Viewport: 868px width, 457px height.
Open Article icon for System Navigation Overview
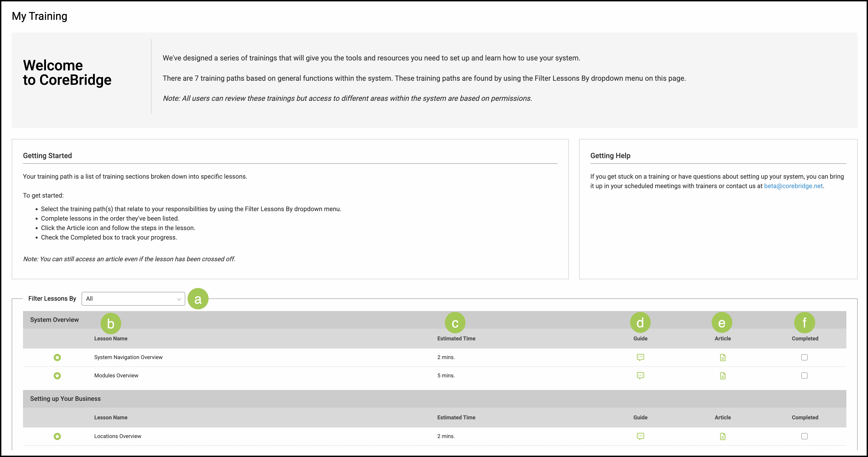click(x=722, y=358)
